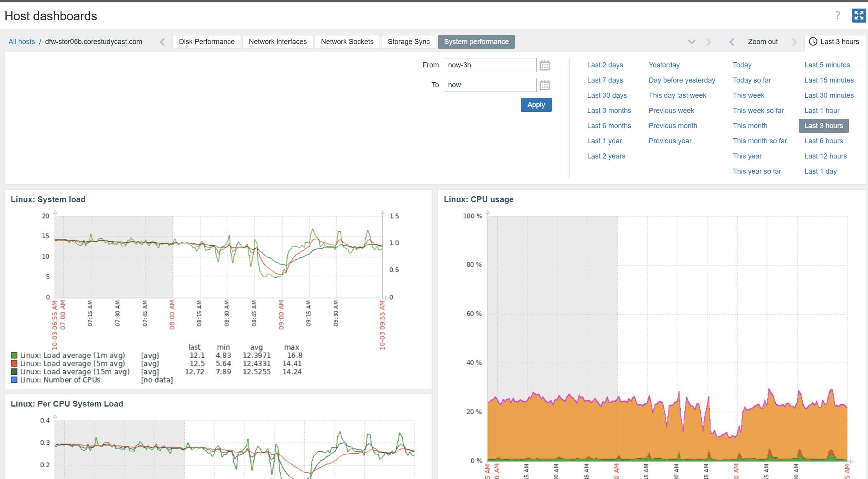Shift time range forward arrow

click(x=794, y=42)
